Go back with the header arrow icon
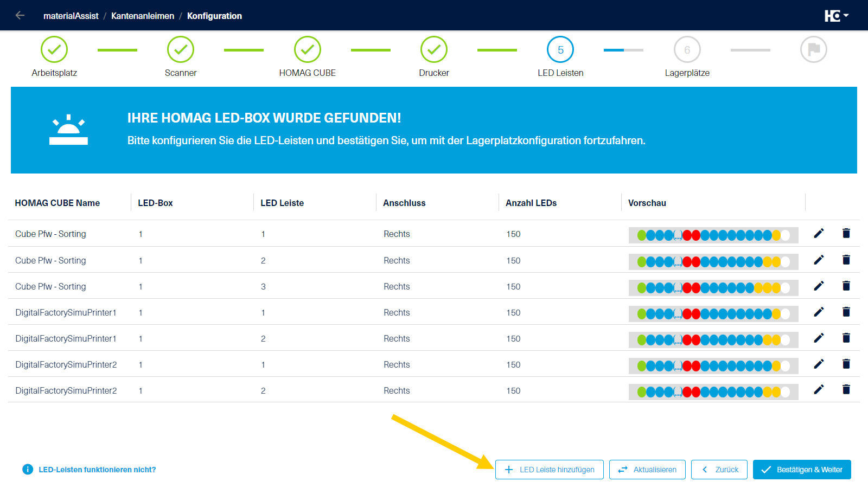 [20, 15]
